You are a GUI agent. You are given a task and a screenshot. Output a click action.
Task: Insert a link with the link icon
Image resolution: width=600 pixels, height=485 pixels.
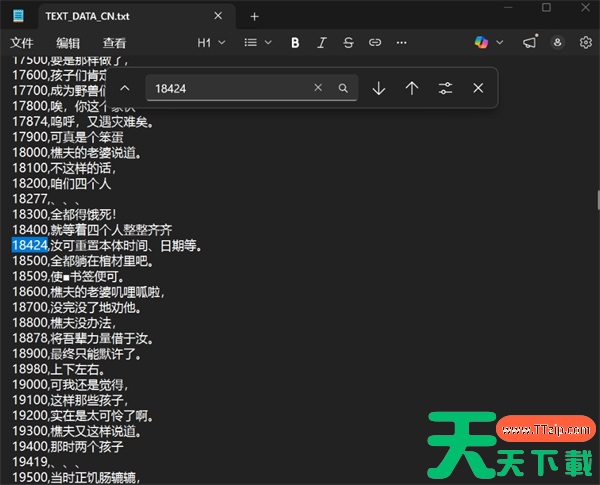point(375,42)
